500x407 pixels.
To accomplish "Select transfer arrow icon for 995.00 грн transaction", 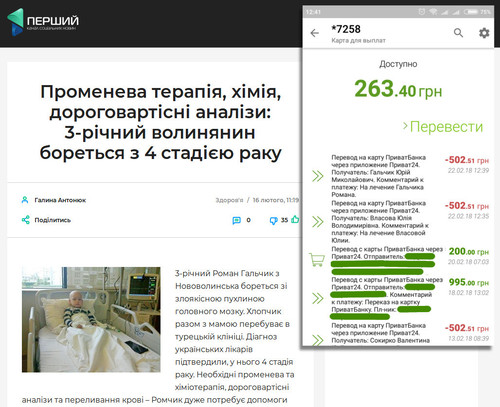I will (318, 298).
